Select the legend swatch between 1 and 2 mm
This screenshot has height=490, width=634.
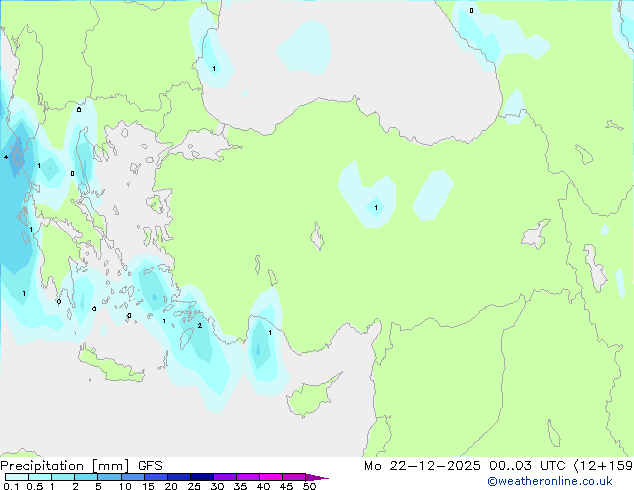tap(63, 477)
